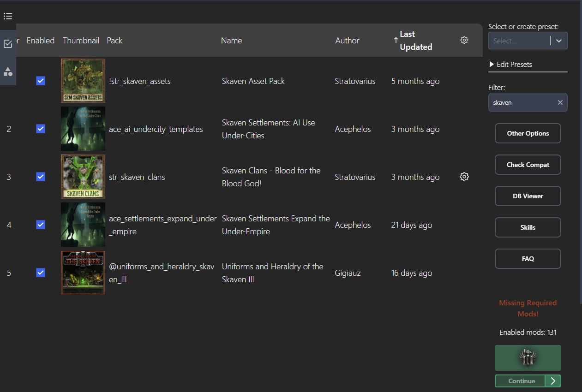Click the Enabled mods: 131 counter

tap(528, 332)
